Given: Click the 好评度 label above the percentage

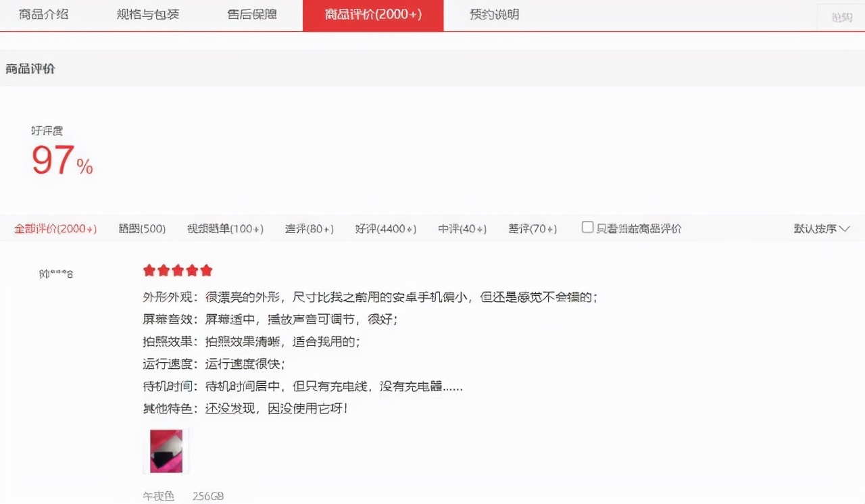Looking at the screenshot, I should tap(47, 130).
